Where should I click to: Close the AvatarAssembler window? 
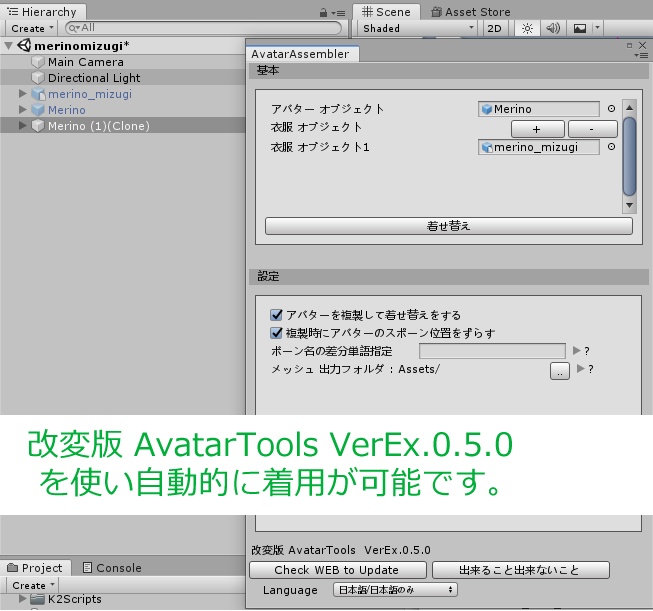[x=643, y=45]
